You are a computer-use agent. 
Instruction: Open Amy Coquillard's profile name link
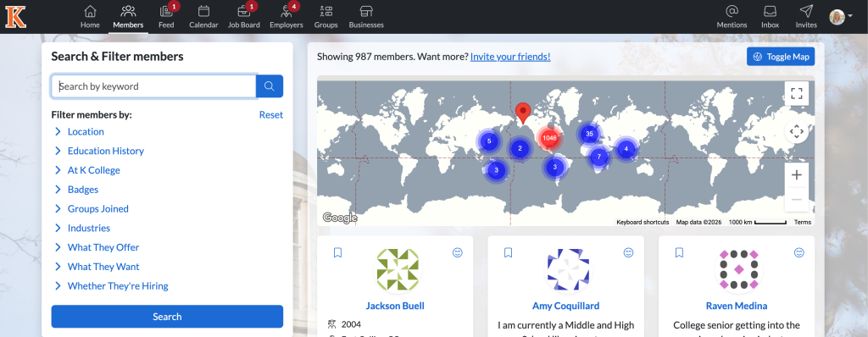tap(565, 306)
